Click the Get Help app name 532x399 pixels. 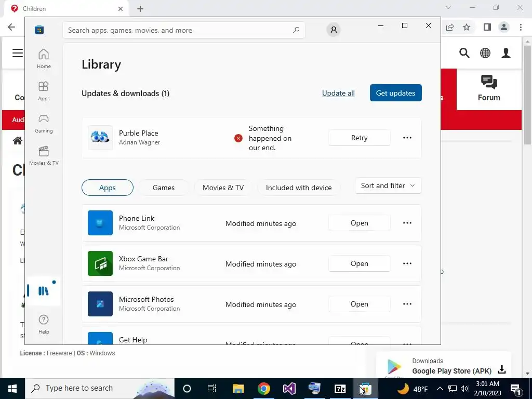pyautogui.click(x=133, y=340)
